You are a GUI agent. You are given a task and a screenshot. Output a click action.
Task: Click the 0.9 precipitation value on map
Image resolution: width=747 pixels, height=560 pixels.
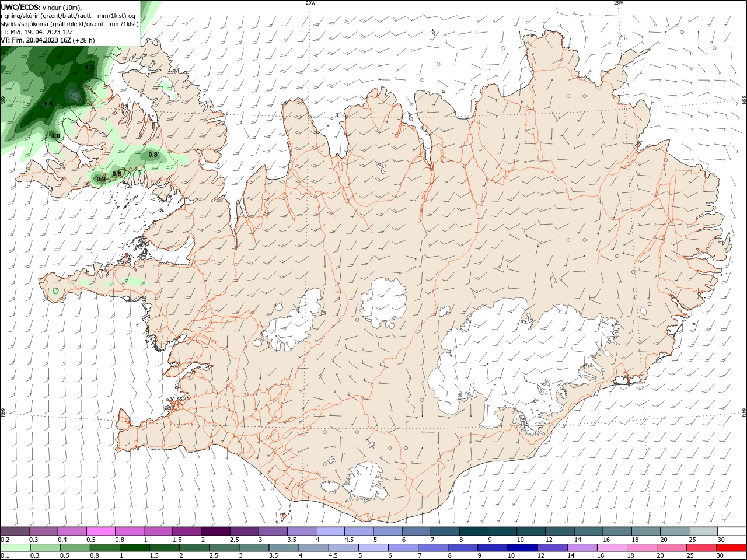[x=101, y=179]
